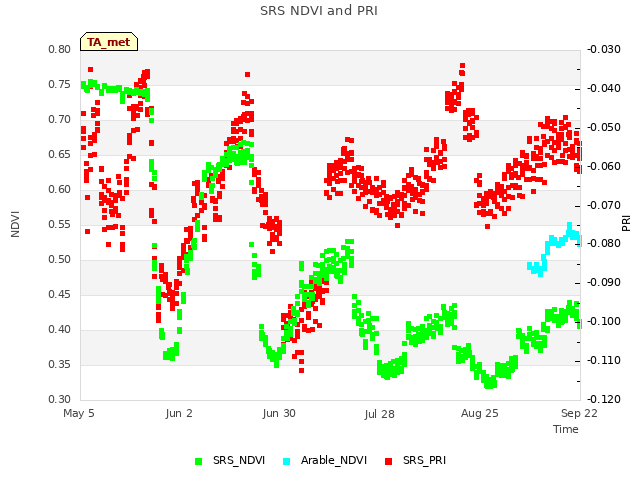The image size is (640, 480).
Task: Click the cyan Arable_NDVI data cluster in September
Action: pos(555,249)
